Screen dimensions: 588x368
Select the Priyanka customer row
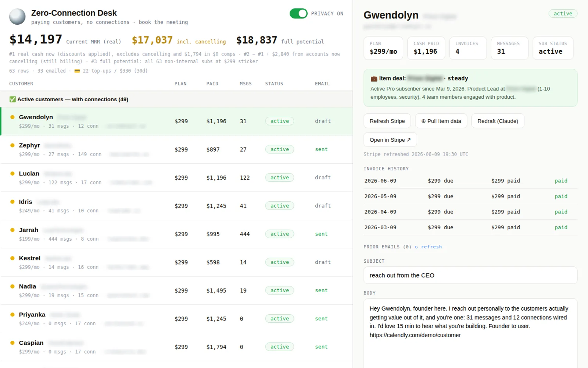pos(176,319)
